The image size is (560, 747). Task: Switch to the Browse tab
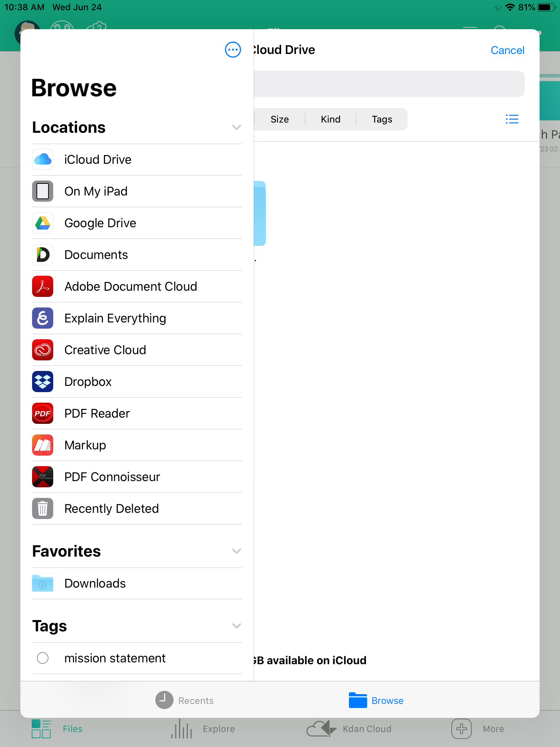tap(376, 700)
